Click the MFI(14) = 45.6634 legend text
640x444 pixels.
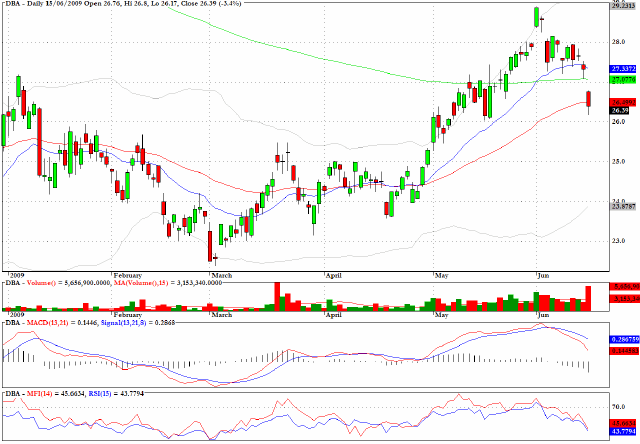(56, 394)
